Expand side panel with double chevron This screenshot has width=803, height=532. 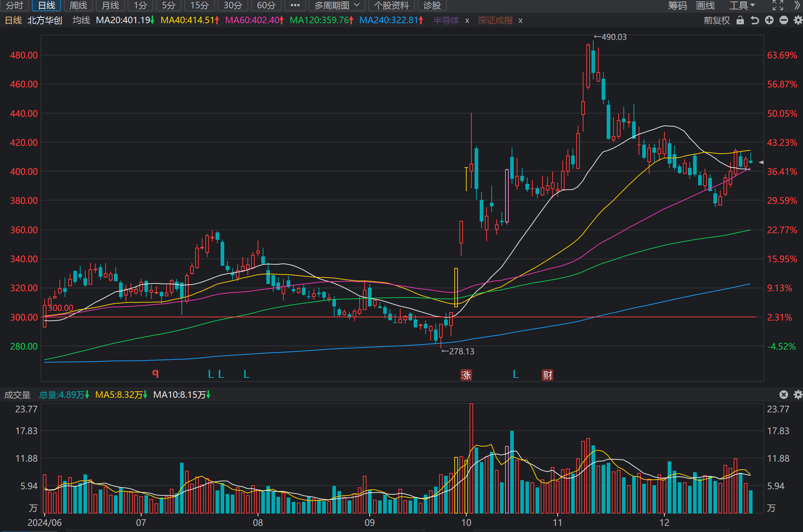[x=797, y=5]
